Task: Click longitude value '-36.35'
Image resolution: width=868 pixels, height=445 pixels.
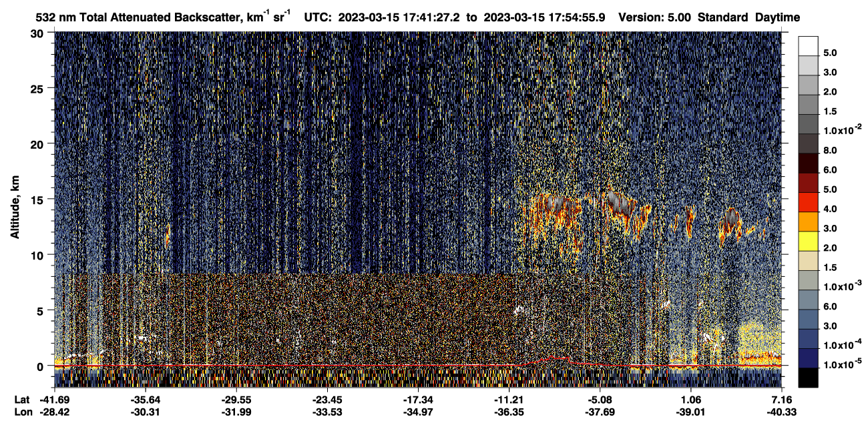Action: pos(509,412)
